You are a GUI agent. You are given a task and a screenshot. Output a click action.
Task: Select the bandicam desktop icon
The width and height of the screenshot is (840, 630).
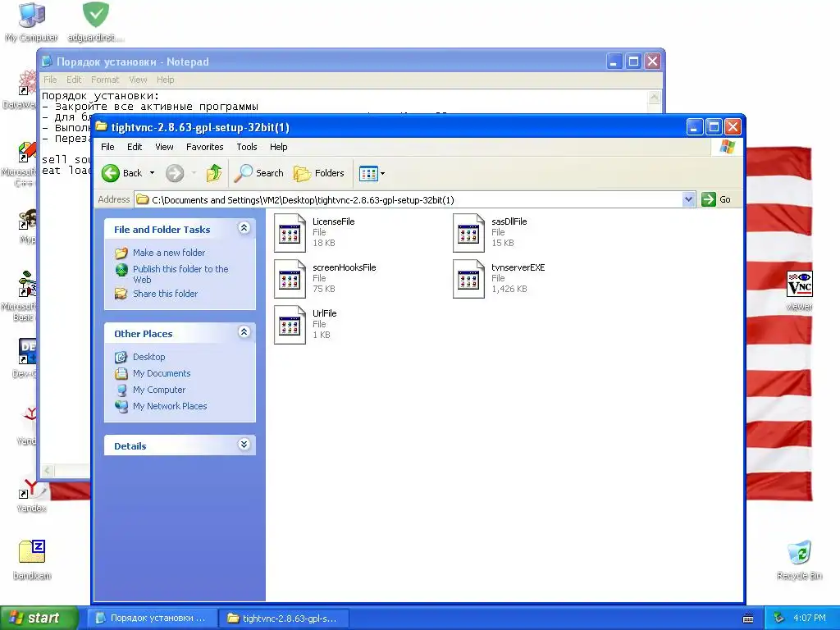(32, 559)
